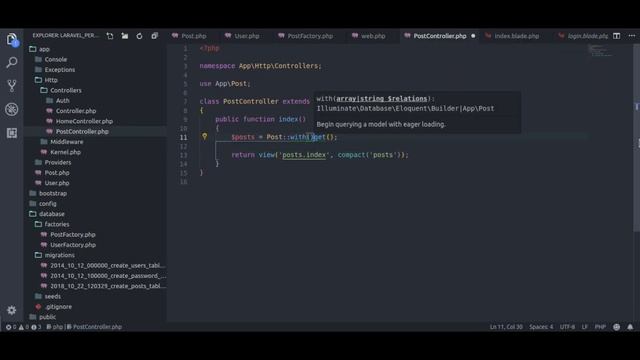
Task: Click the Split Editor icon
Action: point(616,36)
